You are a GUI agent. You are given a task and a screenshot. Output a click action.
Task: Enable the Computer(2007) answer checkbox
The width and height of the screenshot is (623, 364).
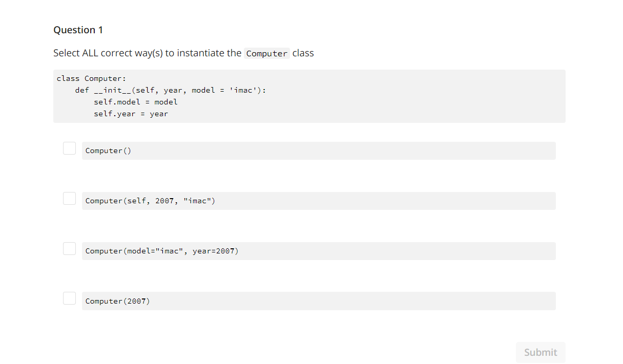pos(69,298)
